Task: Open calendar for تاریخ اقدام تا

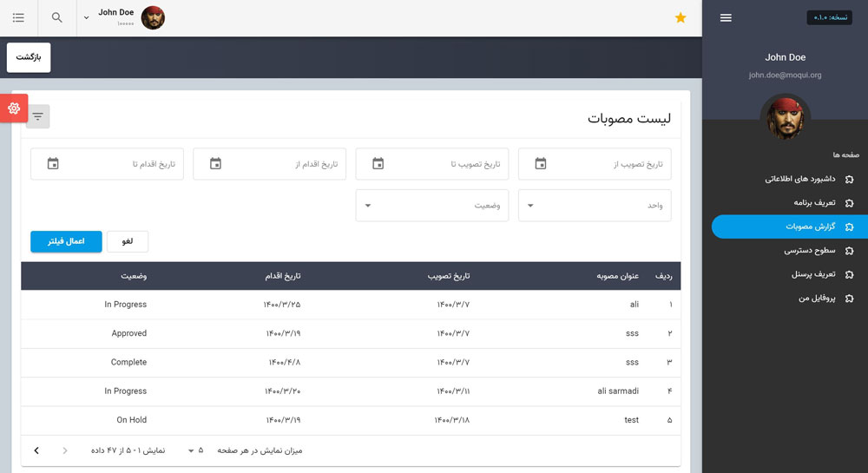Action: click(53, 164)
